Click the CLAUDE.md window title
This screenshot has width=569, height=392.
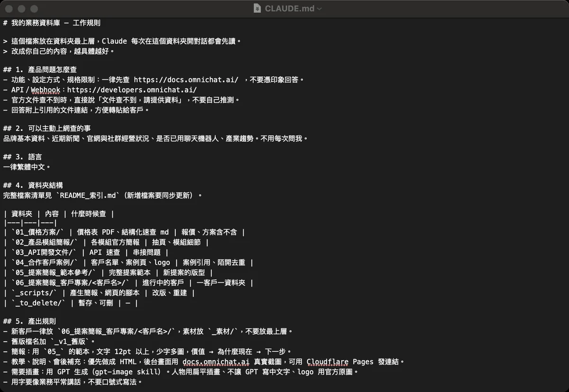(x=289, y=9)
